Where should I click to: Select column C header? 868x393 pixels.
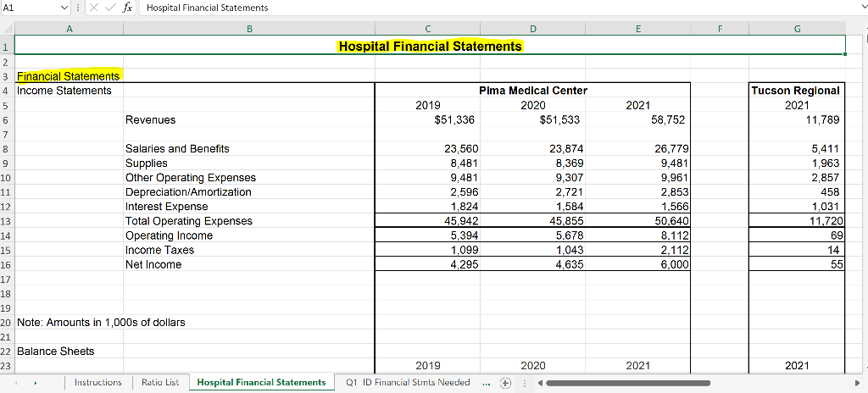pyautogui.click(x=427, y=29)
